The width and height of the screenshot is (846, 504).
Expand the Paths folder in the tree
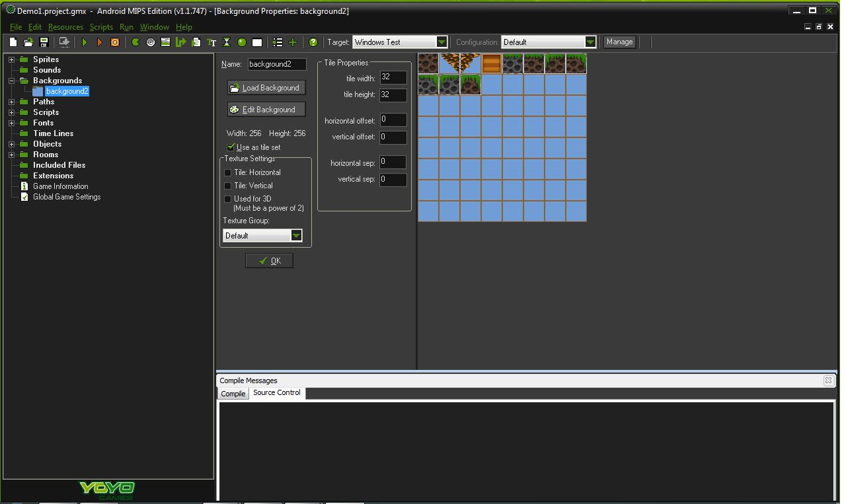point(11,102)
